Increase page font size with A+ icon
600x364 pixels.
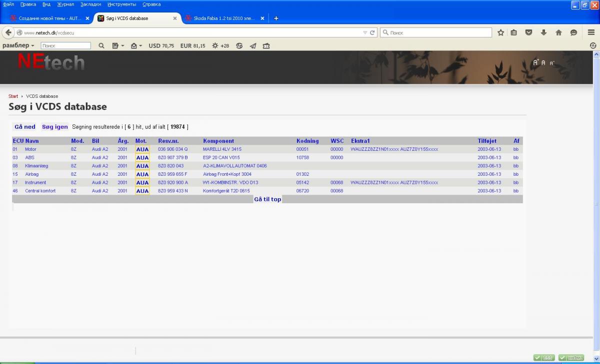point(535,62)
